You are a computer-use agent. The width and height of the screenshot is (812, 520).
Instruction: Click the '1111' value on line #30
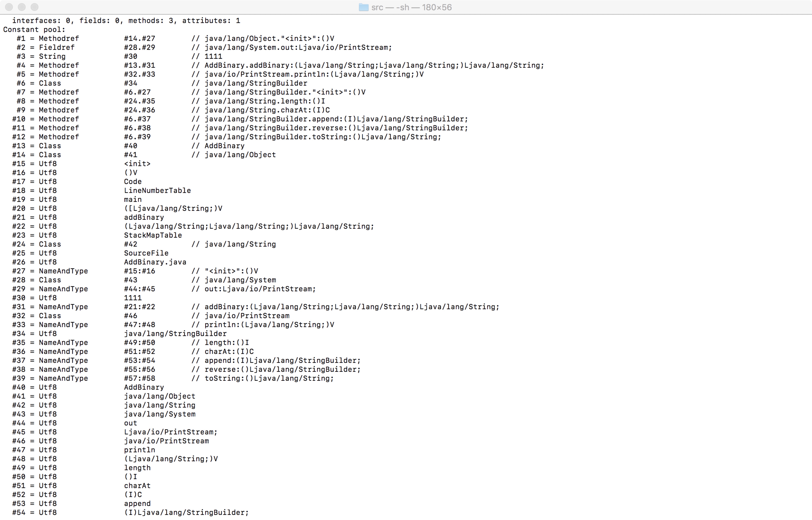[x=133, y=298]
